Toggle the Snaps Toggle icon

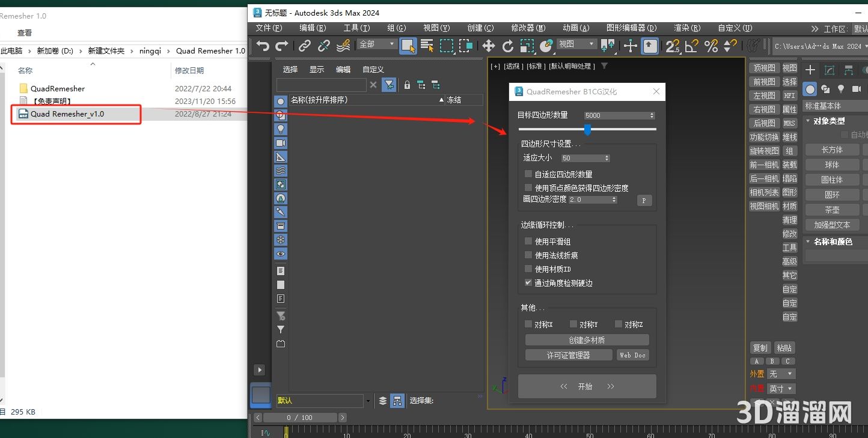(673, 46)
